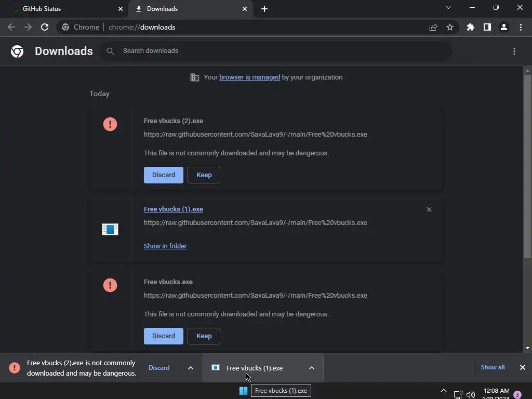532x399 pixels.
Task: Open notification badge in taskbar
Action: (517, 395)
